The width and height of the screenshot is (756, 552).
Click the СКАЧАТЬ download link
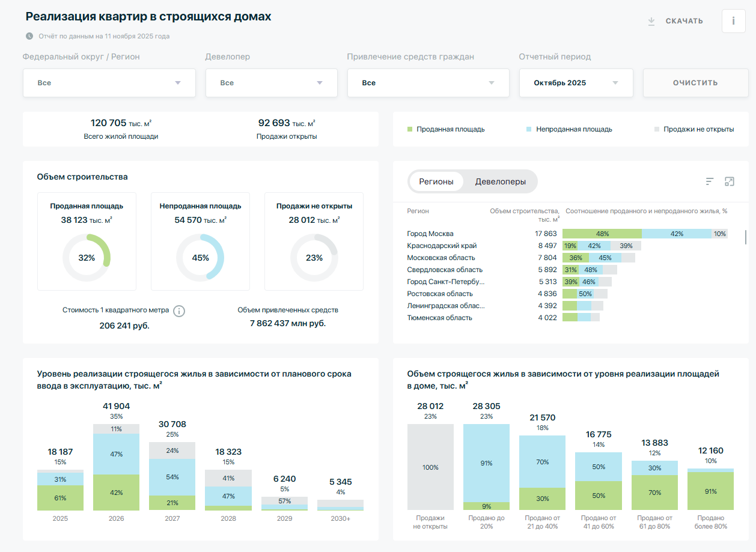[x=684, y=21]
